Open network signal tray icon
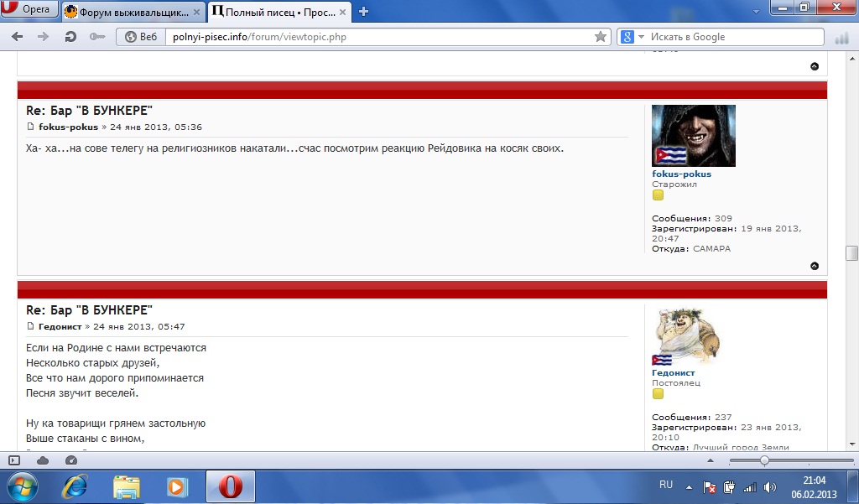This screenshot has width=859, height=504. (749, 487)
